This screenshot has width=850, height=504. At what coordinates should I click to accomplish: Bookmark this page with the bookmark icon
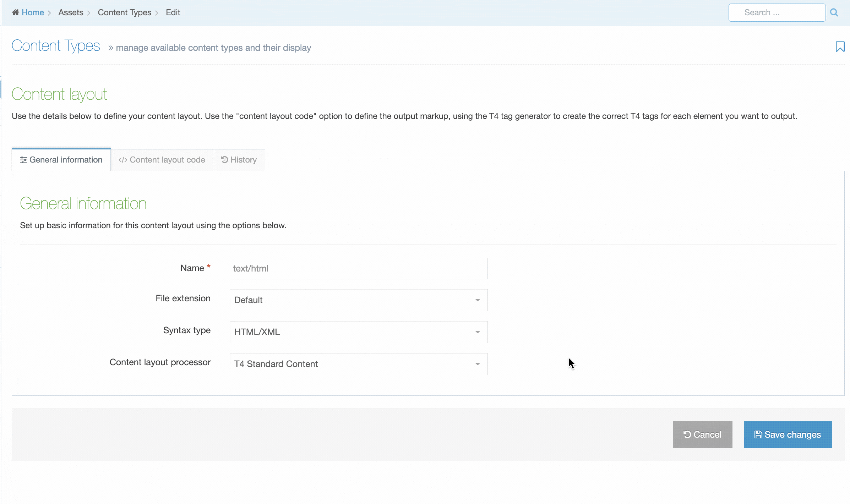tap(840, 46)
